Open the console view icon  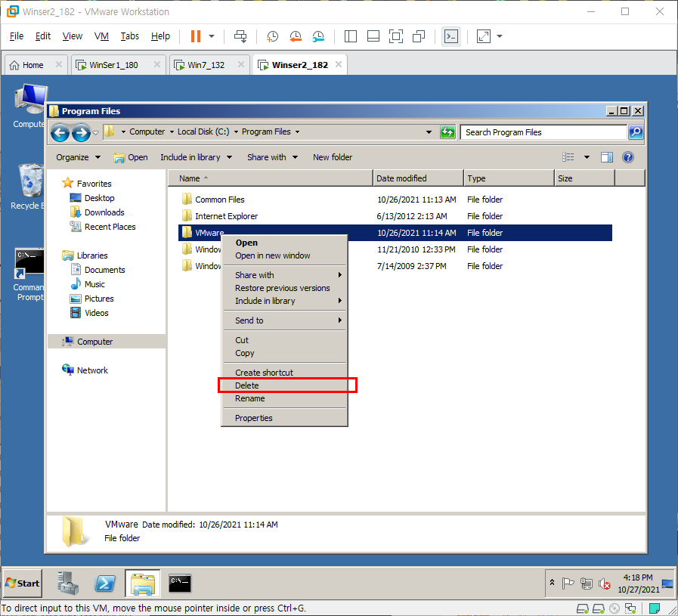coord(451,36)
